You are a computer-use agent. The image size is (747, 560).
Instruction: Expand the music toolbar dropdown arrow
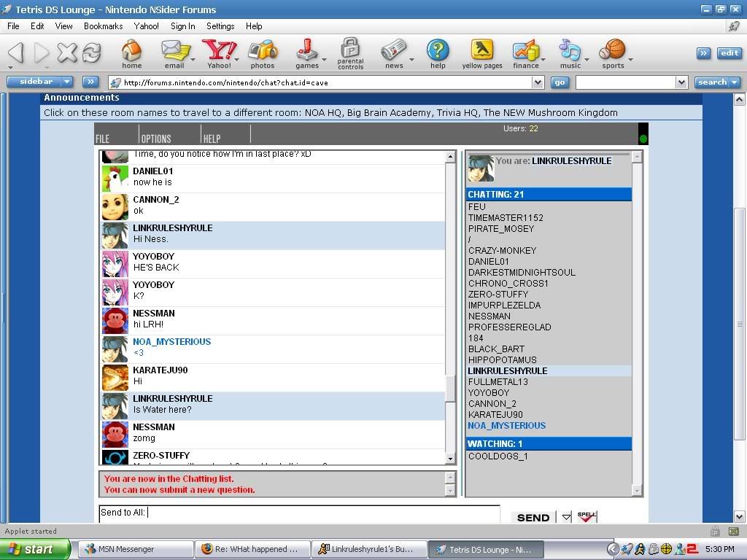tap(587, 60)
